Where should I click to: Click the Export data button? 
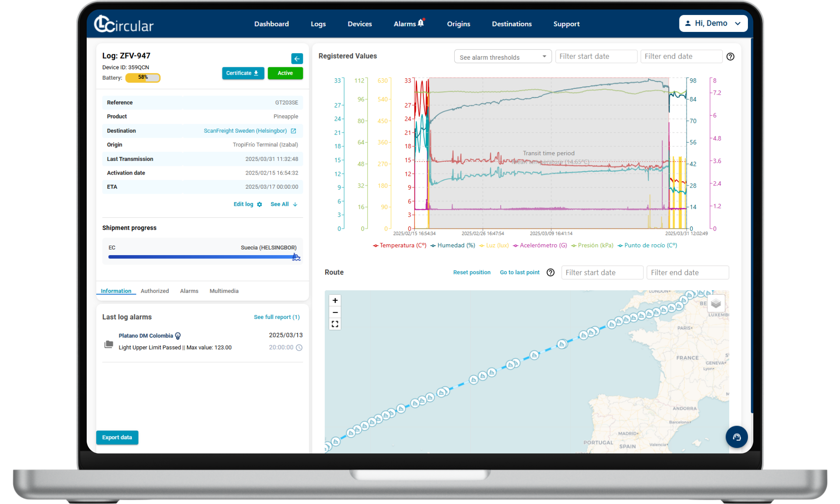[117, 437]
